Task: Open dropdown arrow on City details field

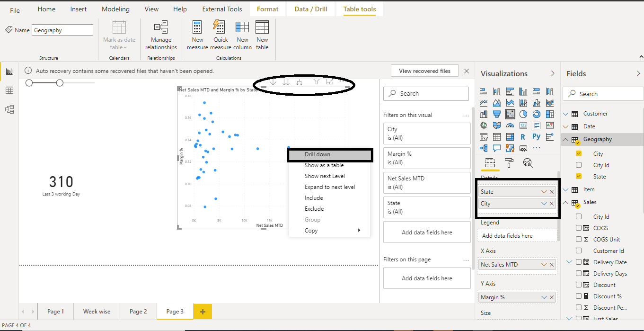Action: pos(544,204)
